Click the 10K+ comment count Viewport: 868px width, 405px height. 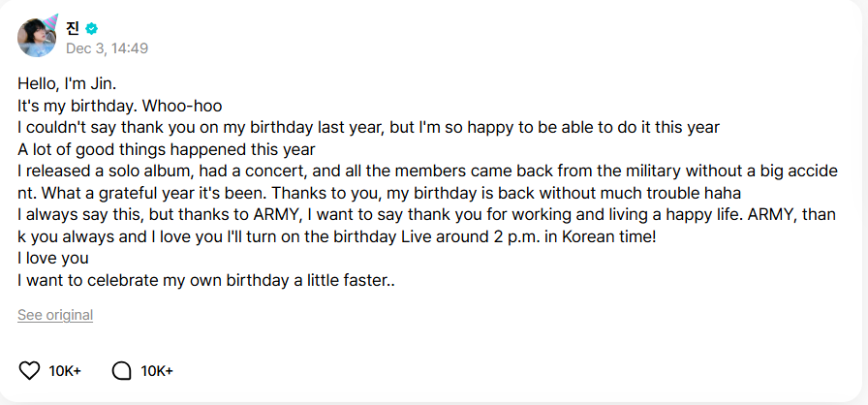(x=157, y=370)
